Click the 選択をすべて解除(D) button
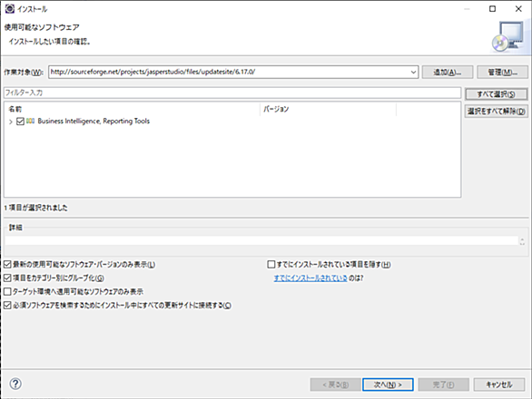 tap(497, 111)
